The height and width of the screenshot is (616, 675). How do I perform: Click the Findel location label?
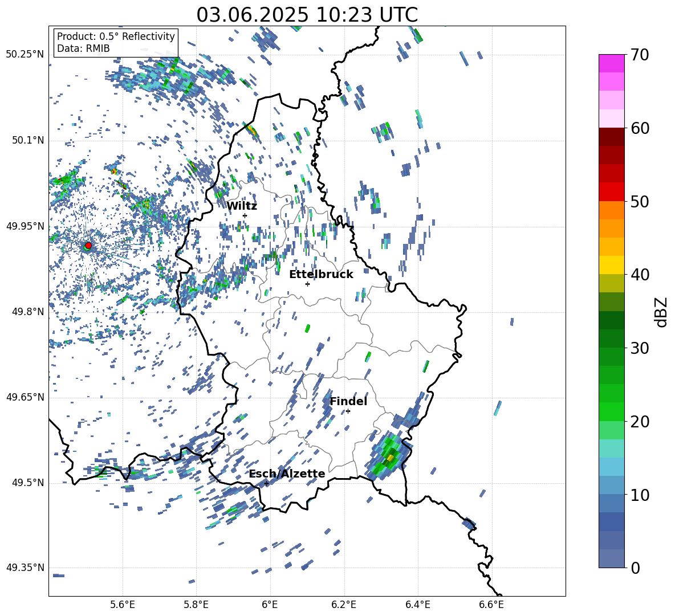coord(348,401)
